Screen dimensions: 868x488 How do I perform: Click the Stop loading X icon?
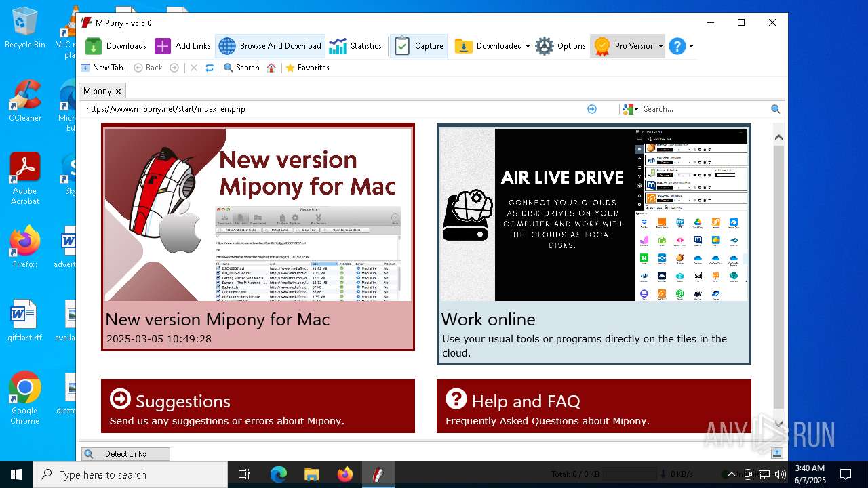click(194, 68)
